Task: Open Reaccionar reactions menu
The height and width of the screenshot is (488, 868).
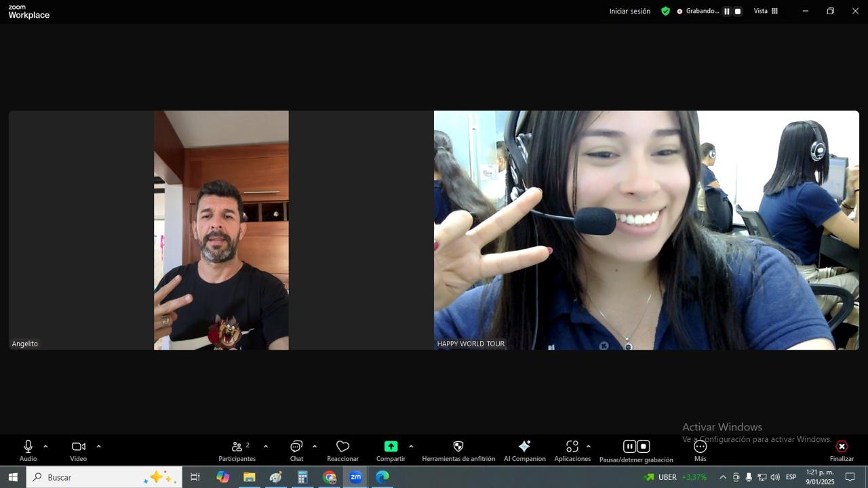Action: tap(342, 451)
